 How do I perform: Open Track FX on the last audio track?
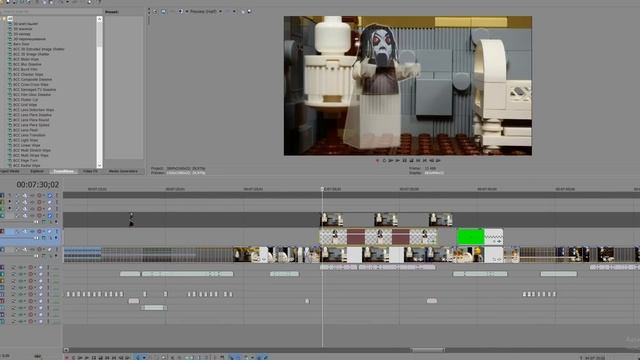click(21, 321)
